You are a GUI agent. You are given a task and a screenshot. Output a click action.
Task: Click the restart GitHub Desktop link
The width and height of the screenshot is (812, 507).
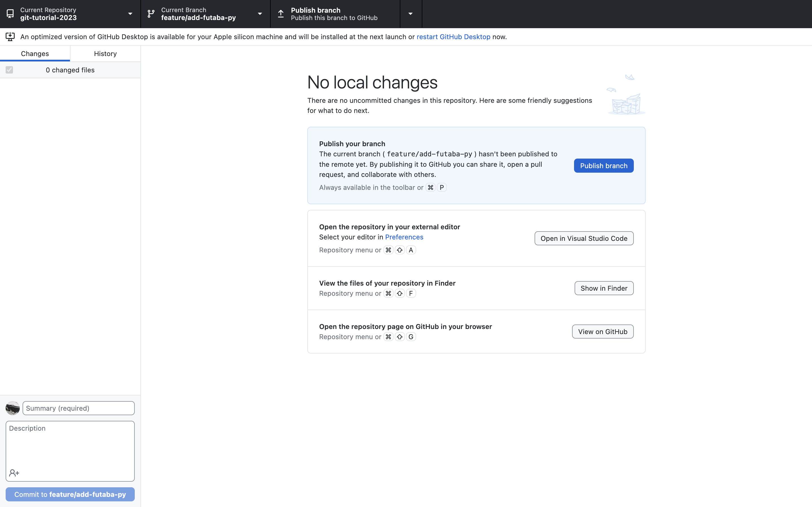(x=453, y=37)
